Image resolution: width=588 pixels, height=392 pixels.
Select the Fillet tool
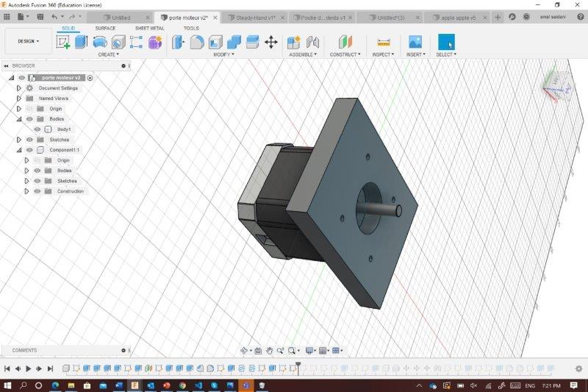tap(197, 42)
